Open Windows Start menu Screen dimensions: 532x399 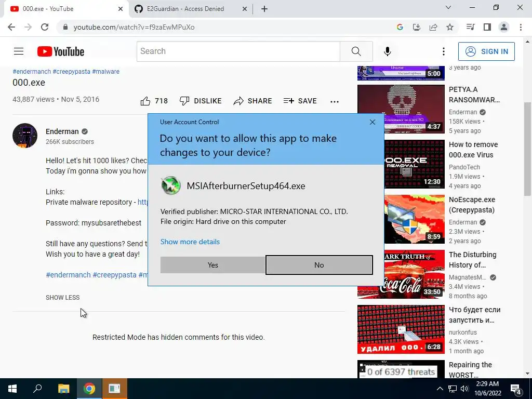[12, 389]
